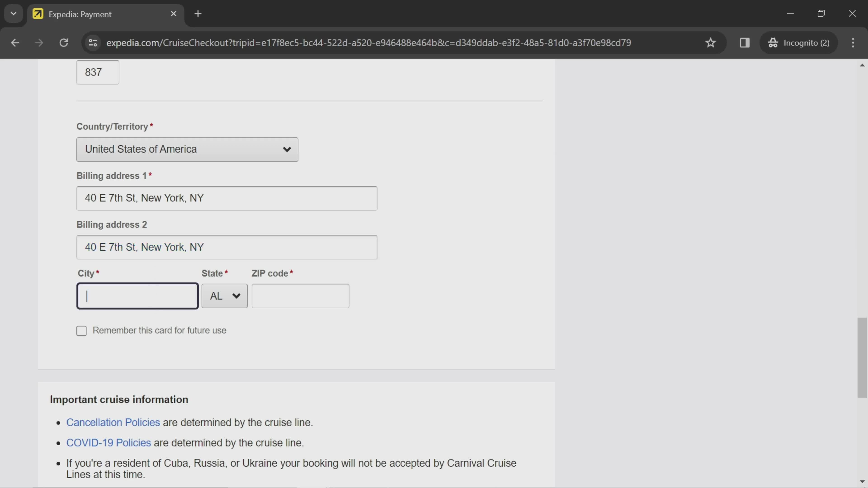This screenshot has height=488, width=868.
Task: Open the State dropdown selector
Action: click(225, 296)
